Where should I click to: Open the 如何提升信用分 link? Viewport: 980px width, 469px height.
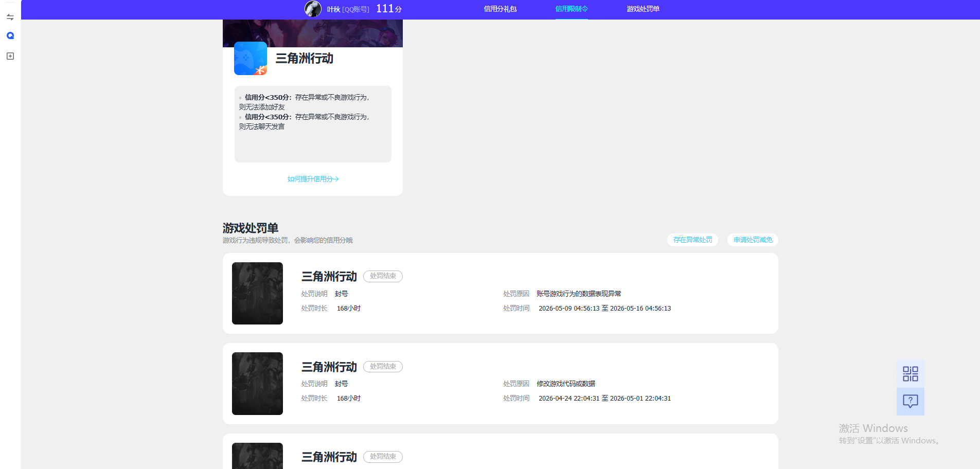(313, 179)
